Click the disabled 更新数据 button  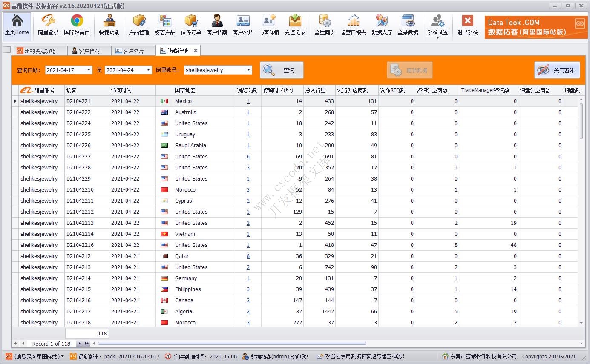410,70
